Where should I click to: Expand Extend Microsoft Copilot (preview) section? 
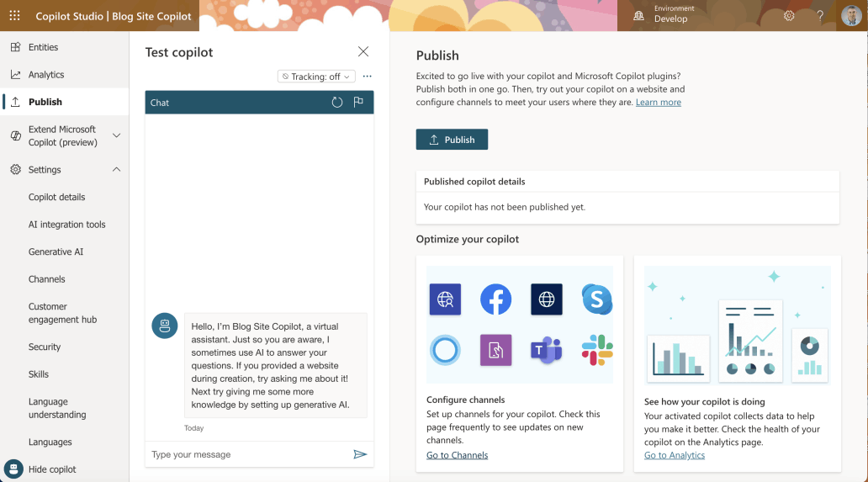click(116, 135)
